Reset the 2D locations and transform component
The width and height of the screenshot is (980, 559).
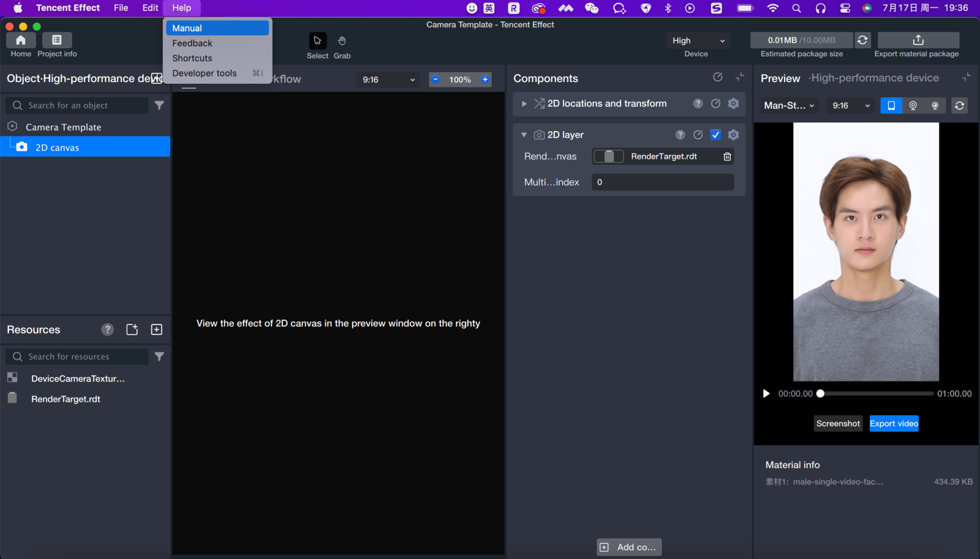point(715,103)
